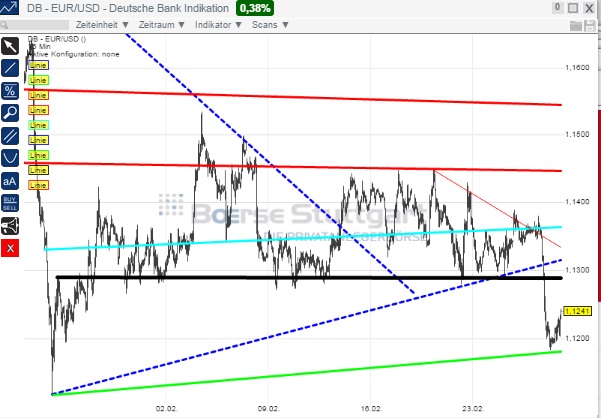This screenshot has width=601, height=418.
Task: Select the thin red descending trendline
Action: pos(498,209)
